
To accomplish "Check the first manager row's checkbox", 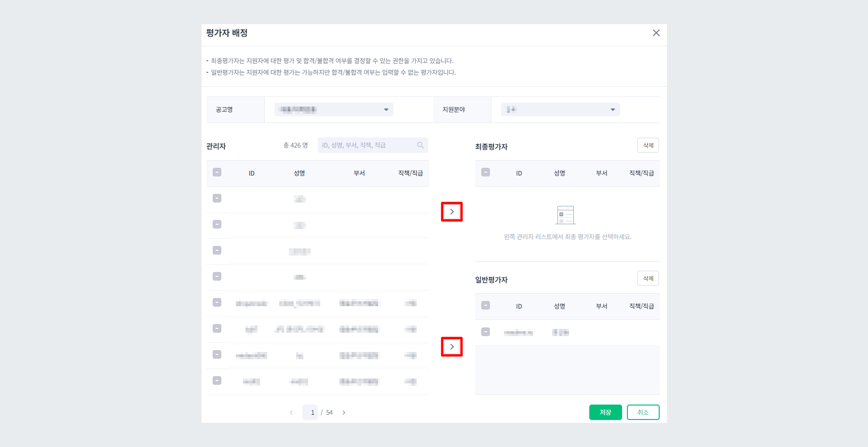I will 217,198.
